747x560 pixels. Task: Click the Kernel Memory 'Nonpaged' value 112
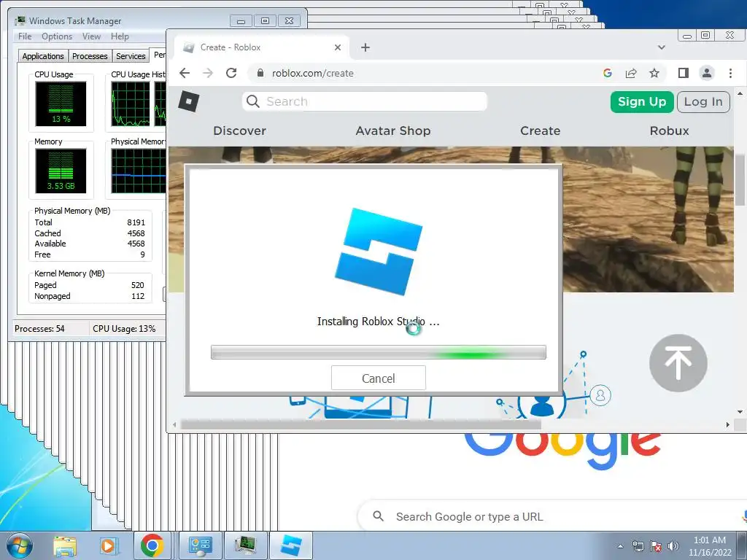(x=138, y=296)
